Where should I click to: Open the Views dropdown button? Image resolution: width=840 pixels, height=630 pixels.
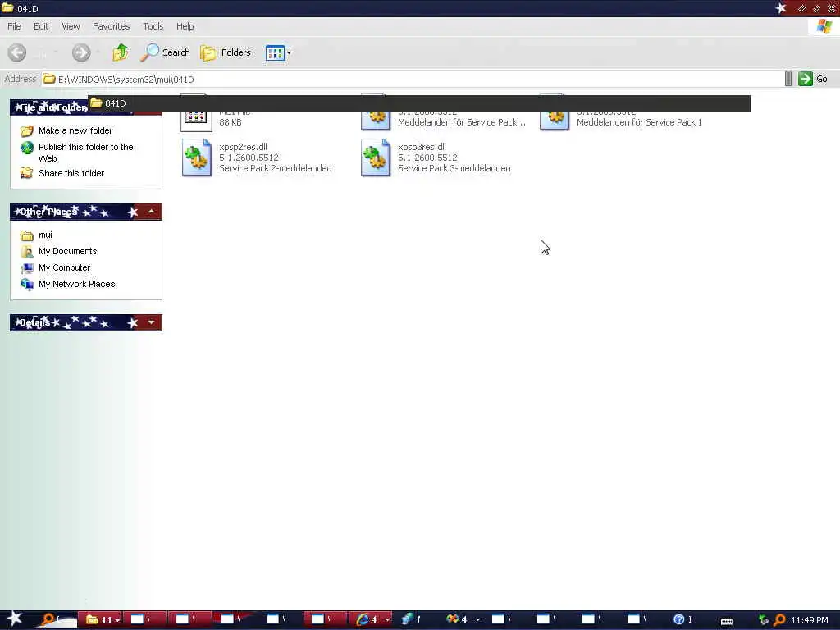pyautogui.click(x=279, y=53)
